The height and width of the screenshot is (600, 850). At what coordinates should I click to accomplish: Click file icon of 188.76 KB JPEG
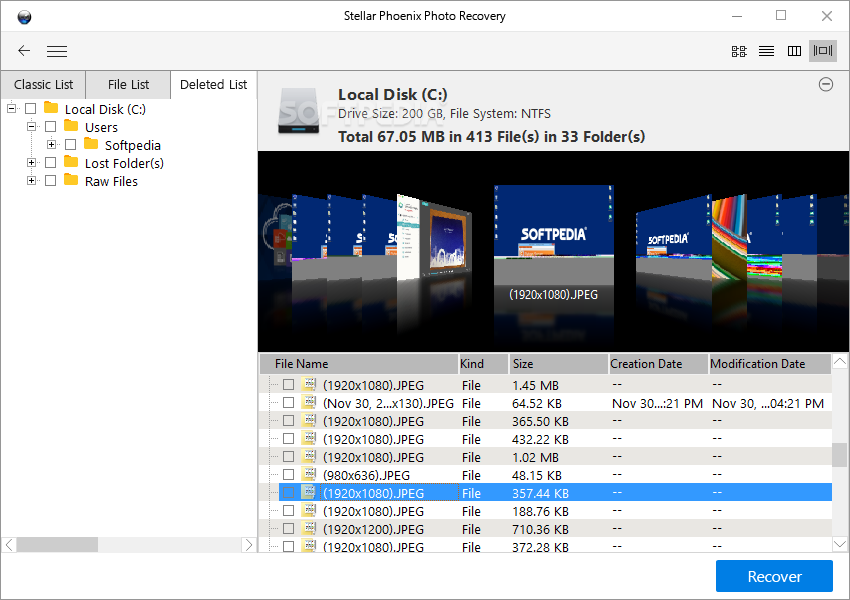point(309,511)
